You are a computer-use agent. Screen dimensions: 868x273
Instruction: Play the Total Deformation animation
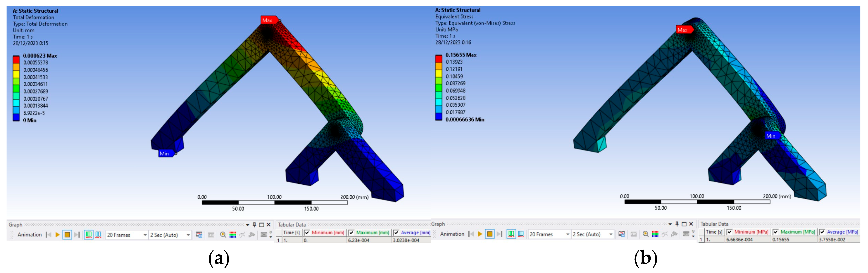(57, 235)
